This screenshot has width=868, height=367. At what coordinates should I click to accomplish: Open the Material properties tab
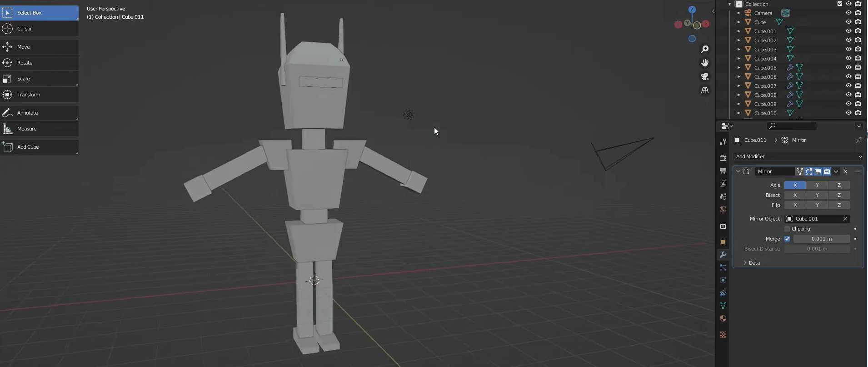723,318
